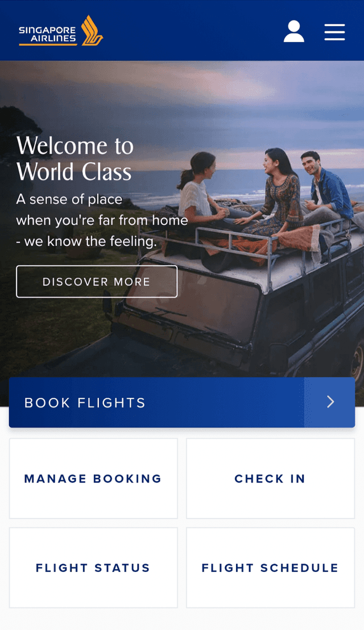Open the hamburger navigation menu
The width and height of the screenshot is (364, 630).
coord(334,32)
